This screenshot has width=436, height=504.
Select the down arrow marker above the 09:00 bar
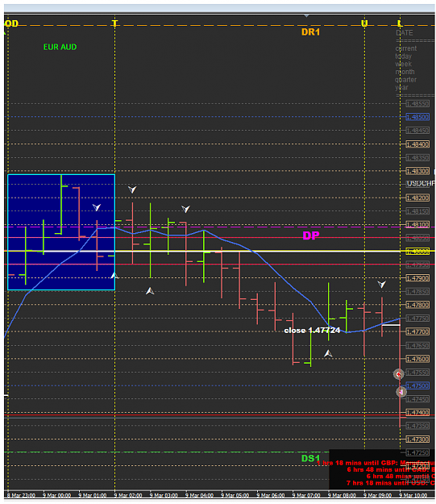coord(382,284)
